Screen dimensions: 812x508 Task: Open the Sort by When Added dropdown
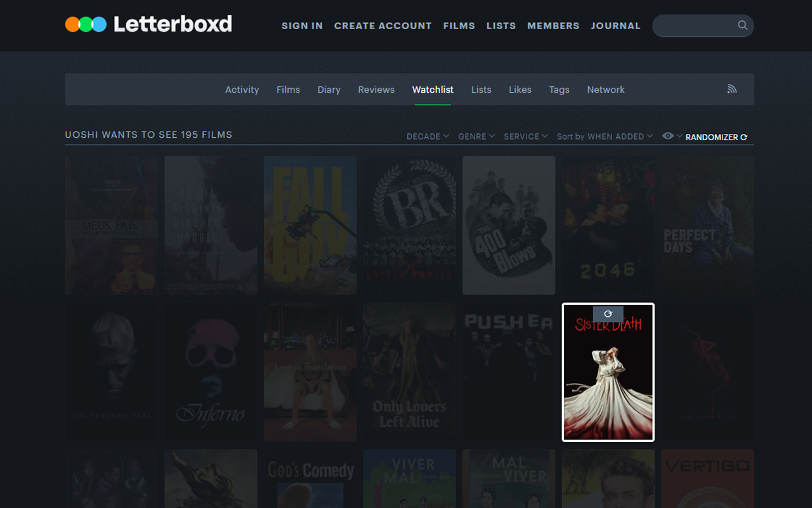point(605,137)
